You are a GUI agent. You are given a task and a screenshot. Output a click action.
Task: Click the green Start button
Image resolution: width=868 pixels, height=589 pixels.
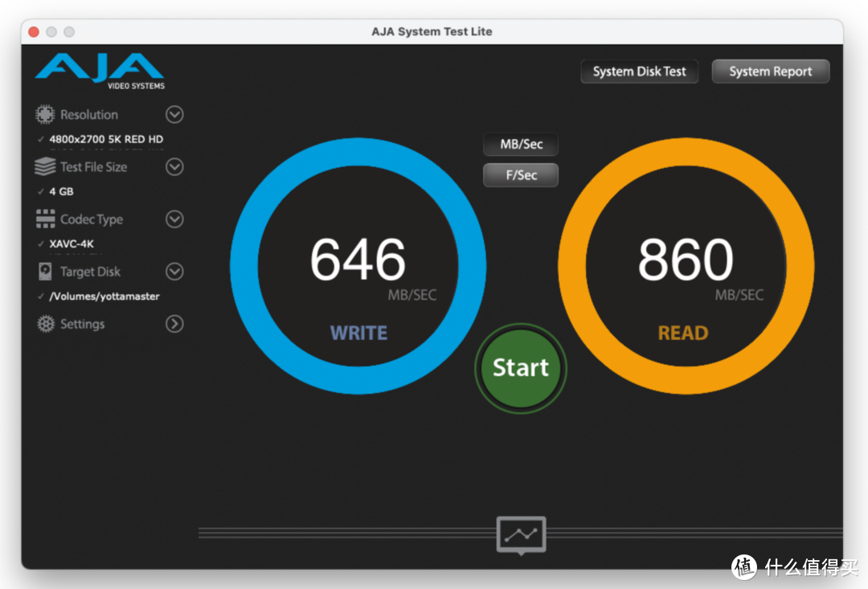click(x=521, y=368)
